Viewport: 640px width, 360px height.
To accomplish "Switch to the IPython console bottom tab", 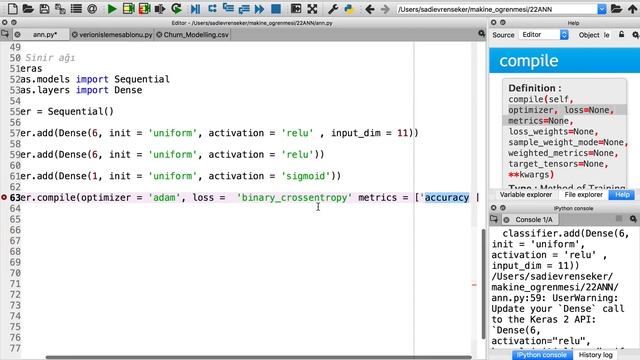I will click(x=542, y=355).
